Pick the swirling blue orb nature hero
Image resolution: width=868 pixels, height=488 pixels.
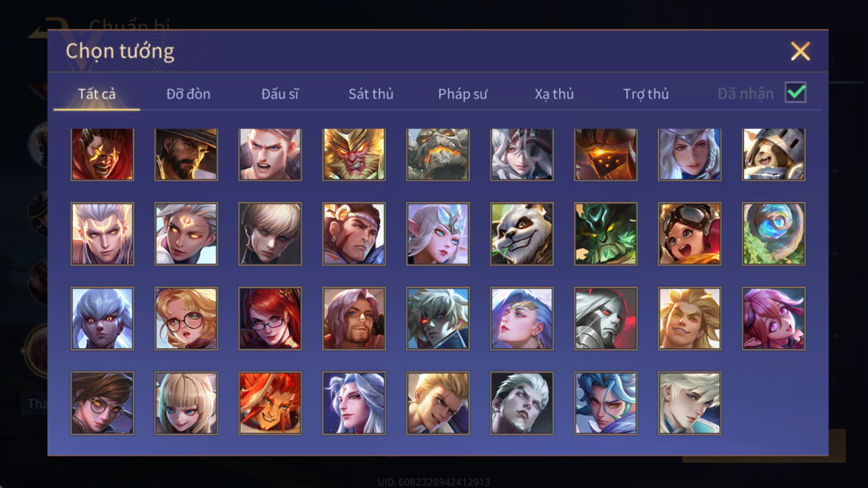[x=774, y=234]
